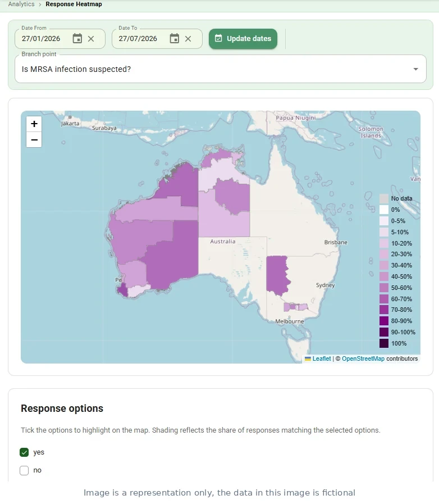Zoom out of the map with minus
This screenshot has height=504, width=439.
tap(34, 140)
